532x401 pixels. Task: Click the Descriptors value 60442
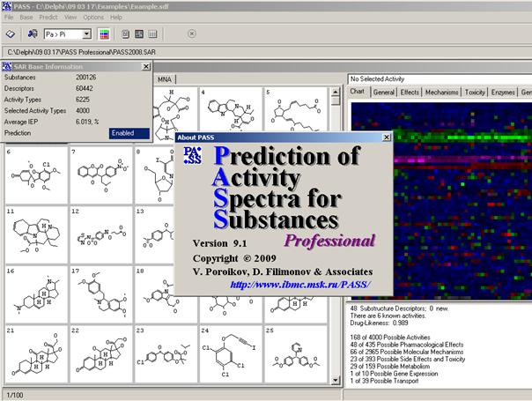pos(85,88)
